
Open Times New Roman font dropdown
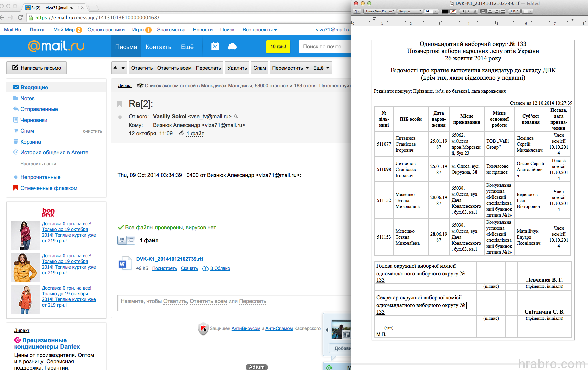click(380, 11)
